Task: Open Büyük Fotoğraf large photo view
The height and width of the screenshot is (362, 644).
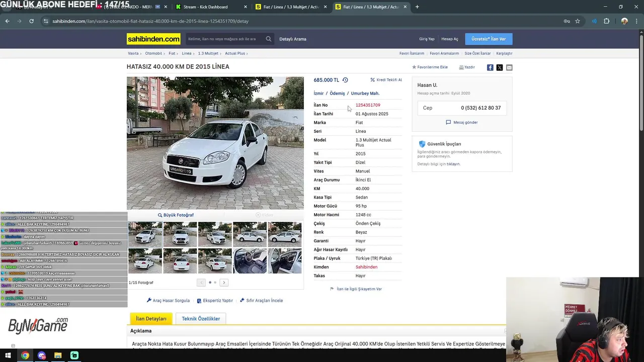Action: tap(176, 215)
